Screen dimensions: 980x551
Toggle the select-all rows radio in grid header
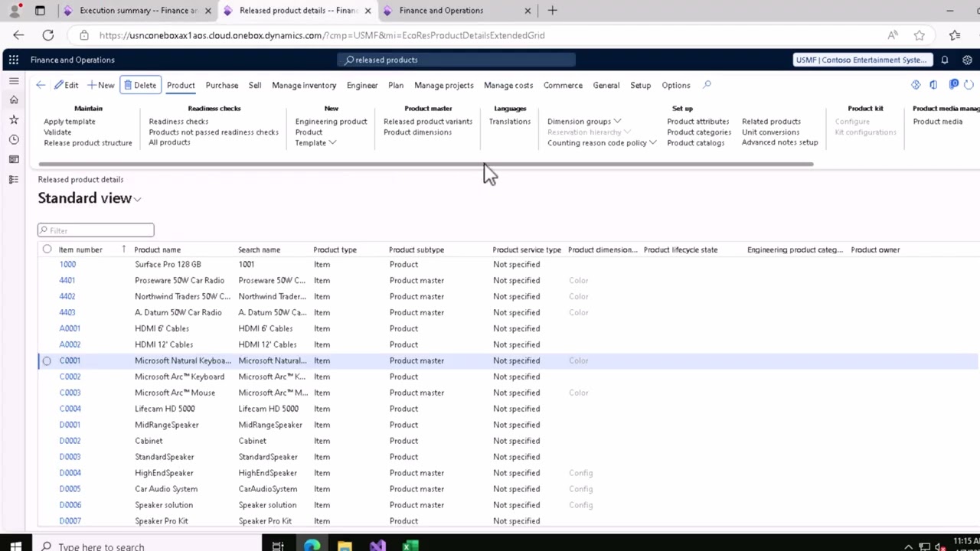(x=47, y=249)
